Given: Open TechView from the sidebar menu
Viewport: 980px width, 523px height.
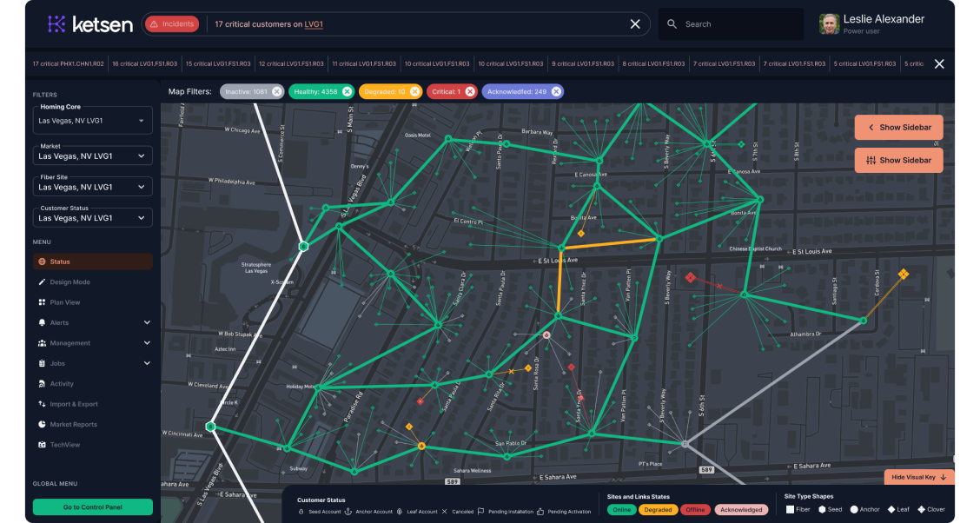Looking at the screenshot, I should coord(64,445).
